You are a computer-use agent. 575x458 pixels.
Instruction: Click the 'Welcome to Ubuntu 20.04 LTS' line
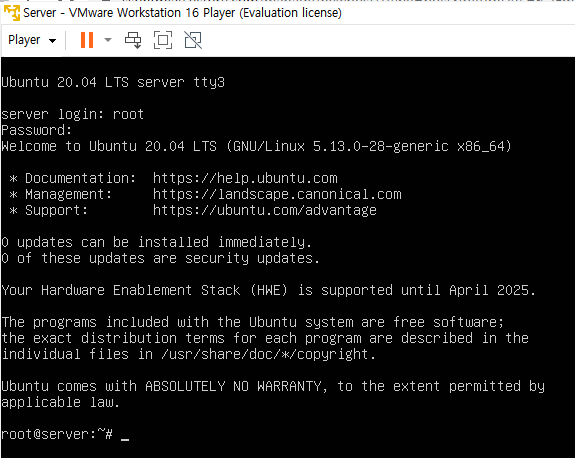[256, 146]
